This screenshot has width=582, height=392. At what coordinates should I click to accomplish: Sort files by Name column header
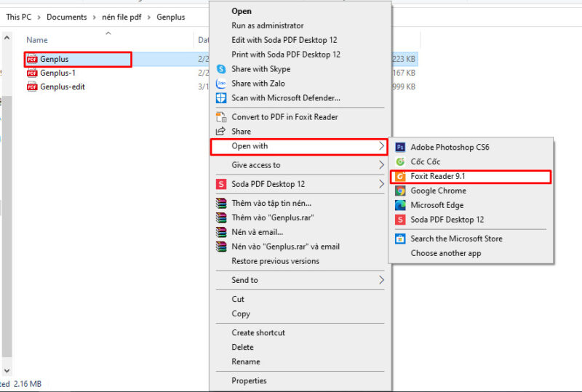pyautogui.click(x=37, y=40)
